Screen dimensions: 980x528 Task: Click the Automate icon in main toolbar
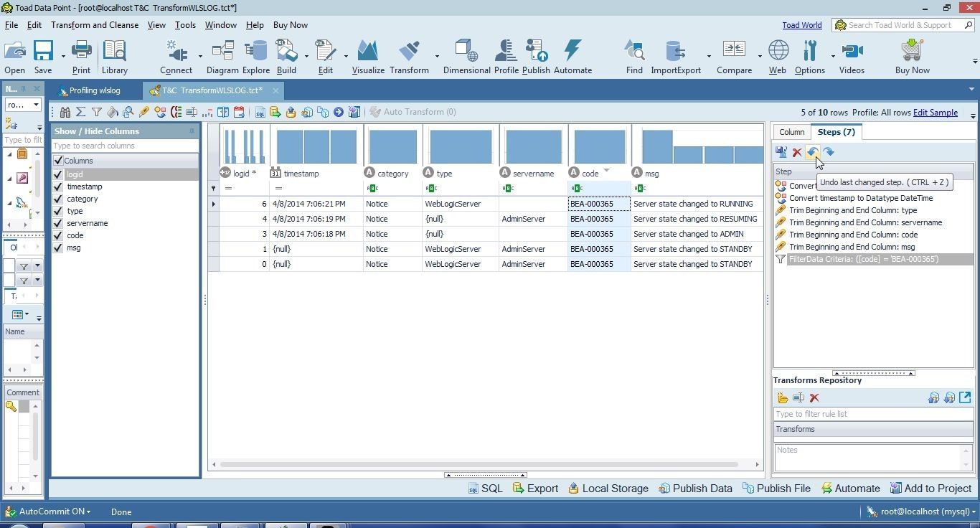click(x=573, y=57)
